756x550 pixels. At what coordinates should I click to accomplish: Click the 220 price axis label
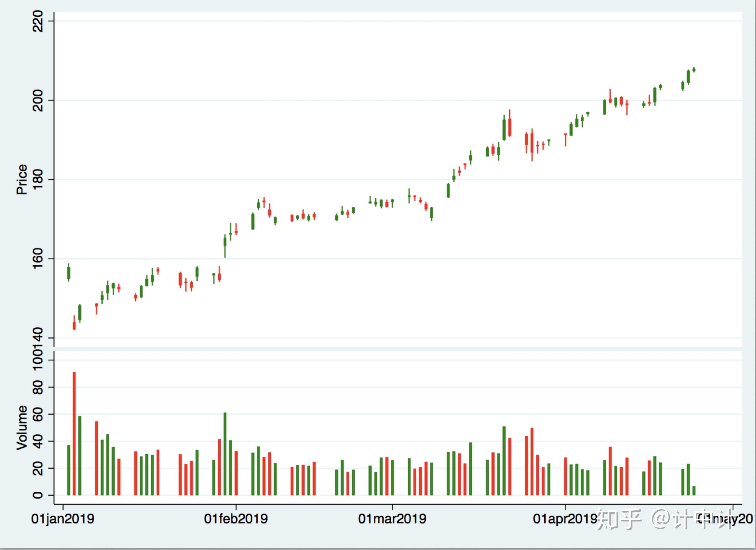pos(38,21)
